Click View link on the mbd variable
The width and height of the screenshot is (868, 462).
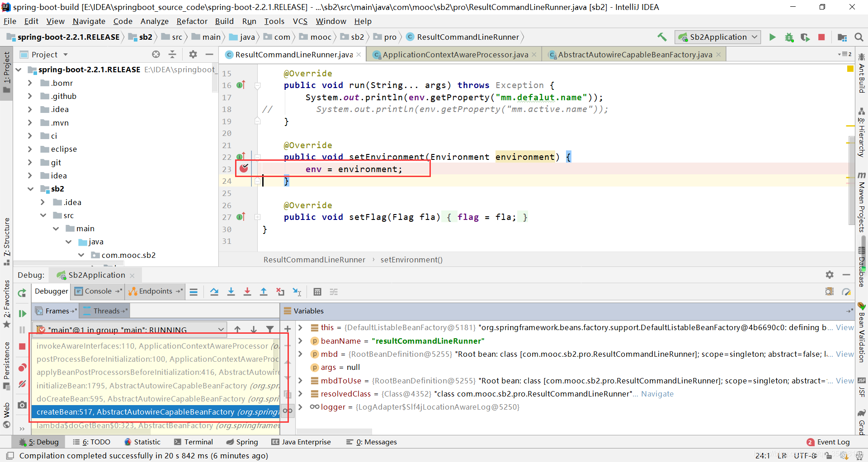(844, 354)
